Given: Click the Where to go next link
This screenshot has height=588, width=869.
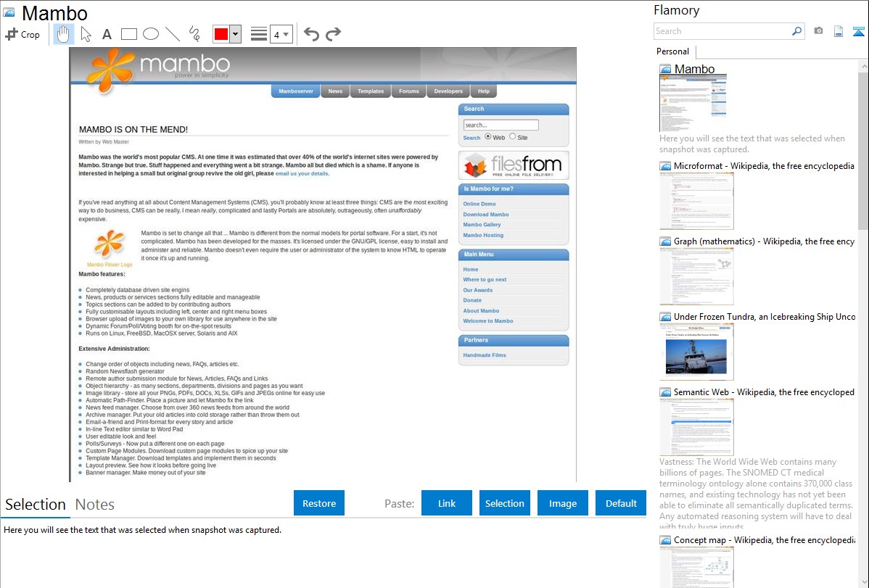Looking at the screenshot, I should point(485,279).
